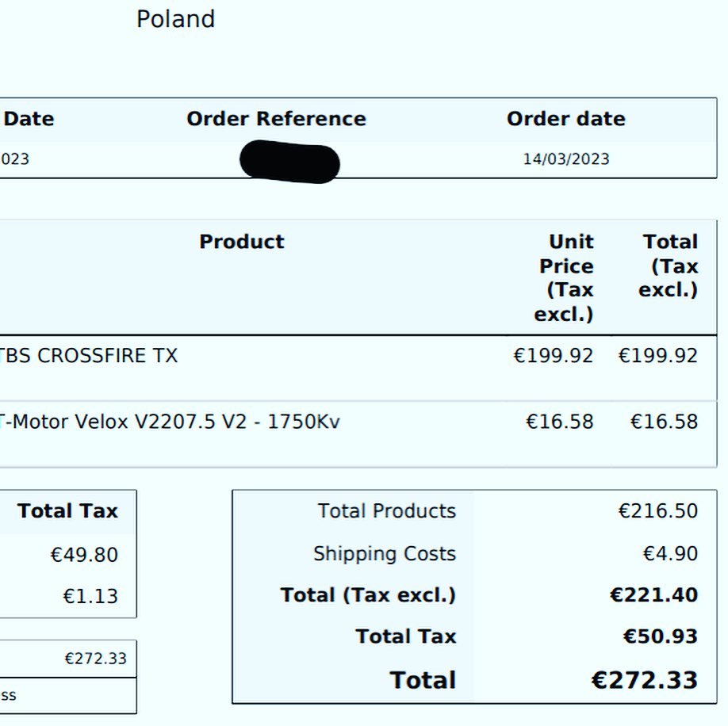Click the Poland address text
Image resolution: width=728 pixels, height=726 pixels.
(x=175, y=19)
